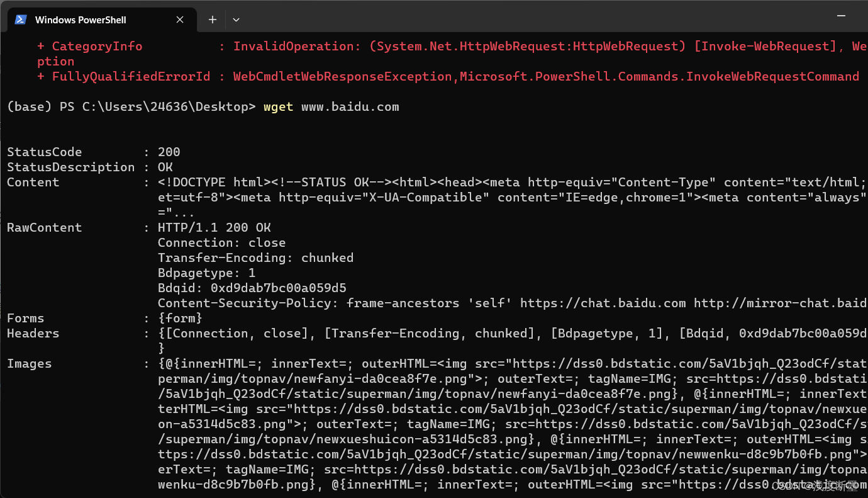This screenshot has width=868, height=498.
Task: Click the Content label row
Action: [x=33, y=182]
